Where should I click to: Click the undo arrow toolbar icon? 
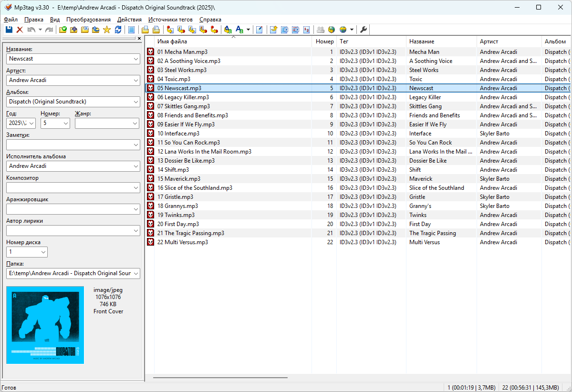coord(31,30)
